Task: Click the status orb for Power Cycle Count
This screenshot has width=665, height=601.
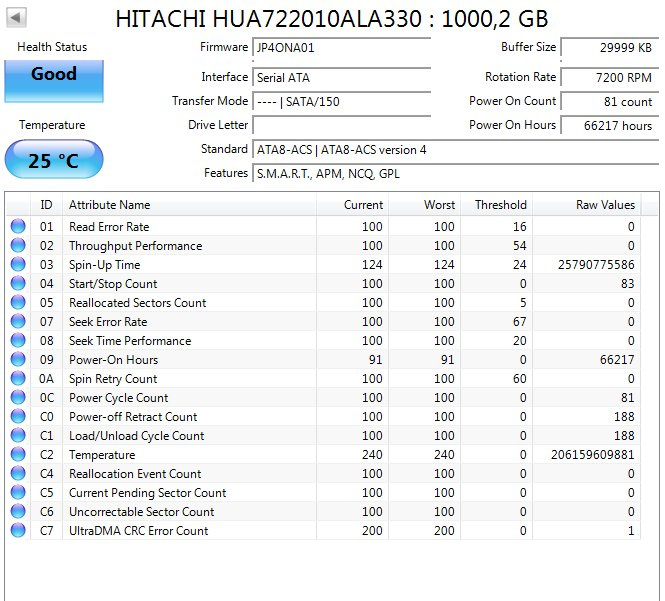Action: (18, 397)
